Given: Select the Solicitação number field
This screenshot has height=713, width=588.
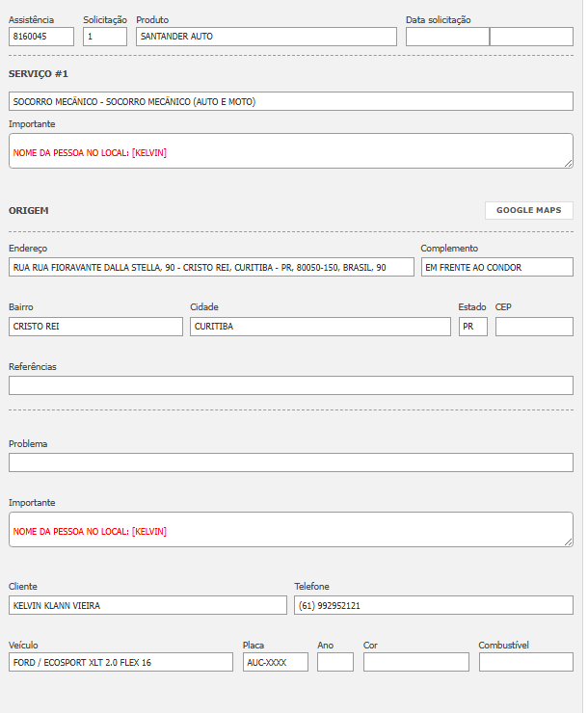Looking at the screenshot, I should 105,37.
